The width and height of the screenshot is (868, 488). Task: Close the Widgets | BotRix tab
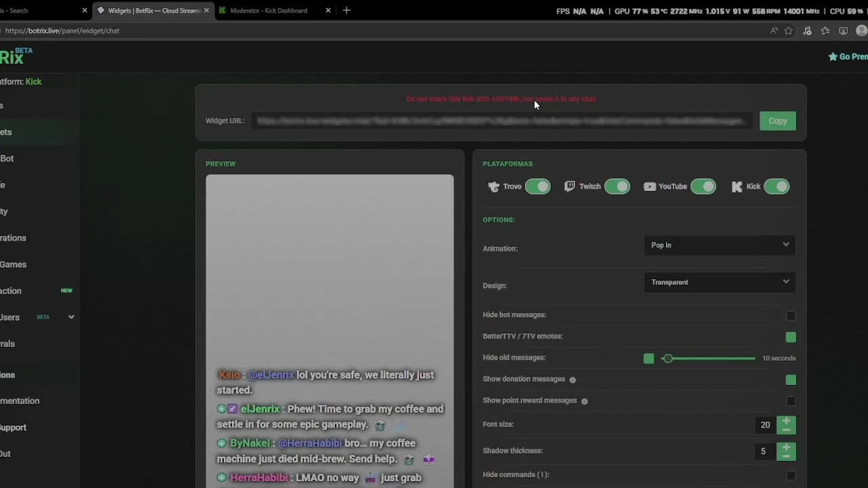click(205, 11)
